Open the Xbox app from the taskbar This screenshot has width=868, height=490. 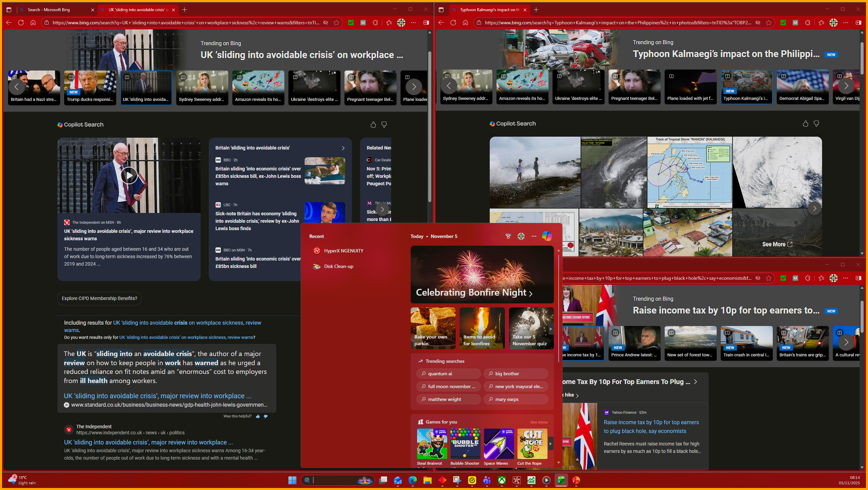click(502, 480)
